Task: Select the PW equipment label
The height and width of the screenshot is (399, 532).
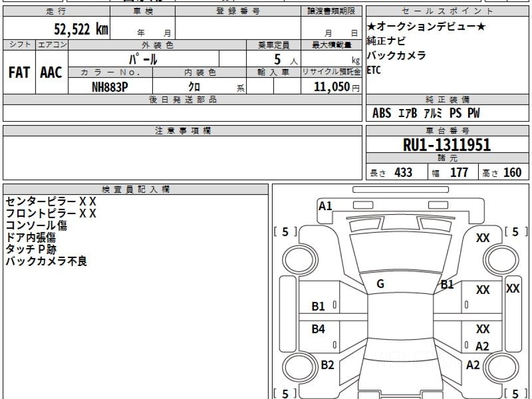Action: [x=473, y=113]
